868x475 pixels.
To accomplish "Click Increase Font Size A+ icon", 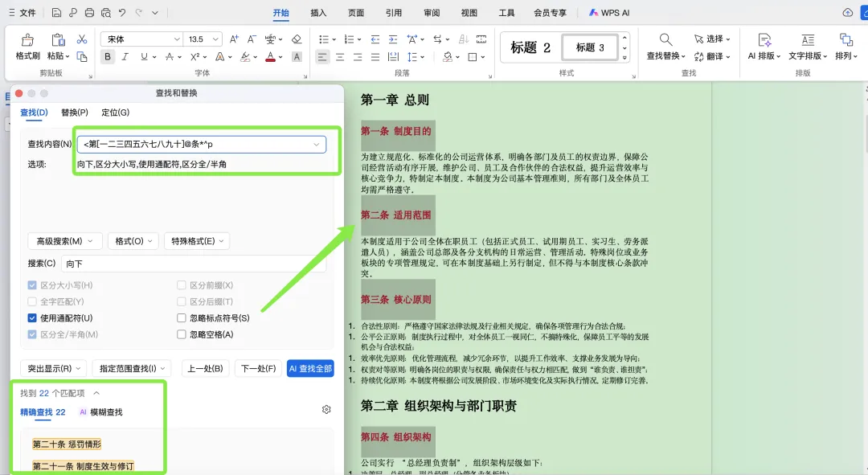I will point(234,39).
